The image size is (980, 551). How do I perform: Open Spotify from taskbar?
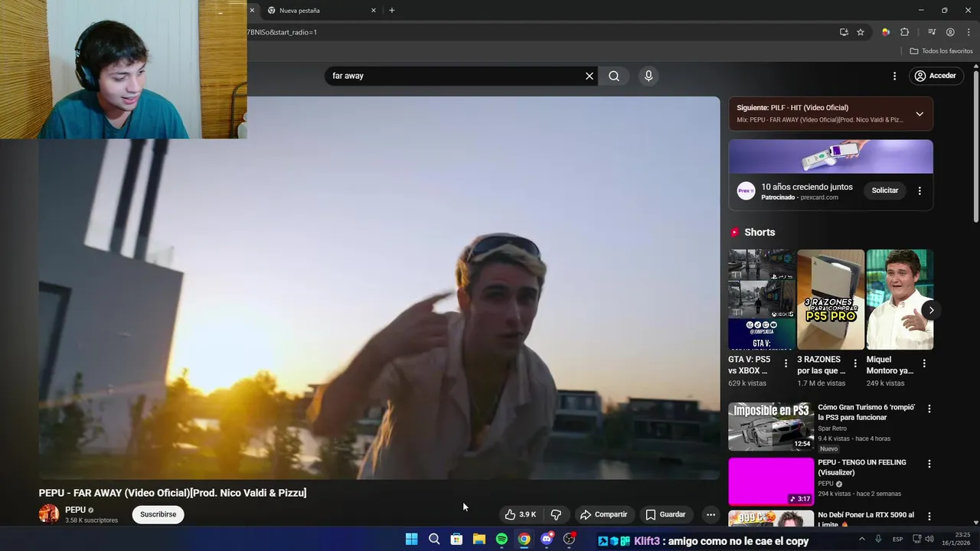(501, 540)
